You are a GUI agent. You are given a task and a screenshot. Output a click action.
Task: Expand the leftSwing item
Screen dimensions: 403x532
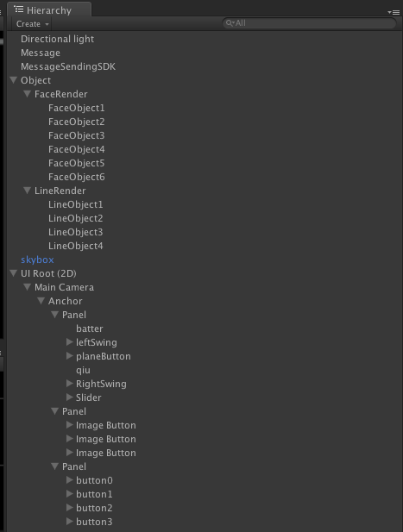[x=70, y=342]
